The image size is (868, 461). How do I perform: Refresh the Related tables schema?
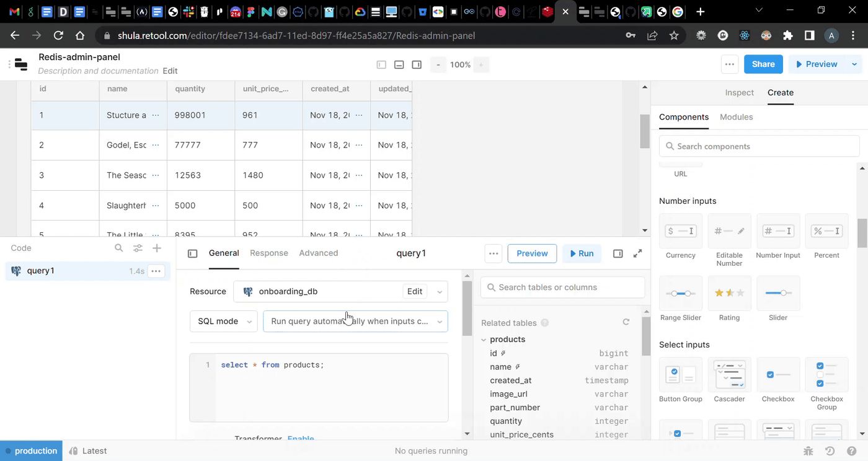(626, 322)
